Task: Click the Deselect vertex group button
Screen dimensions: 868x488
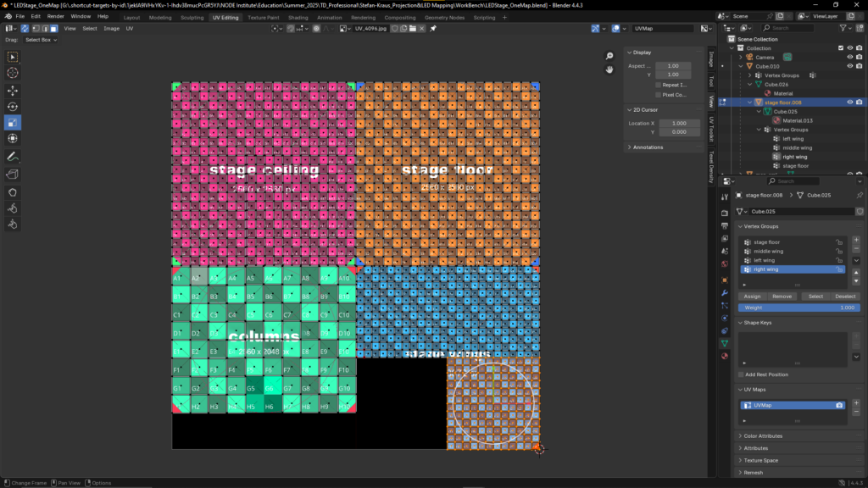Action: (845, 297)
